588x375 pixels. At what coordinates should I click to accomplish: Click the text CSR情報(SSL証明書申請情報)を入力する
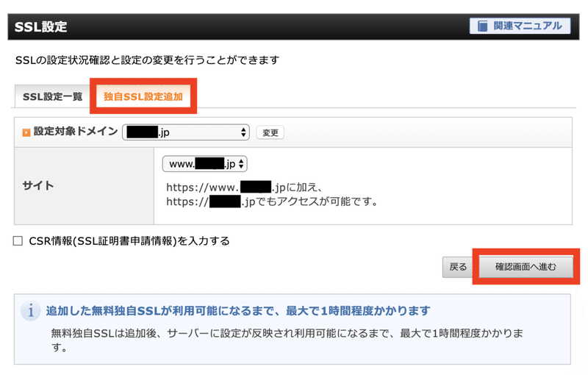[129, 240]
